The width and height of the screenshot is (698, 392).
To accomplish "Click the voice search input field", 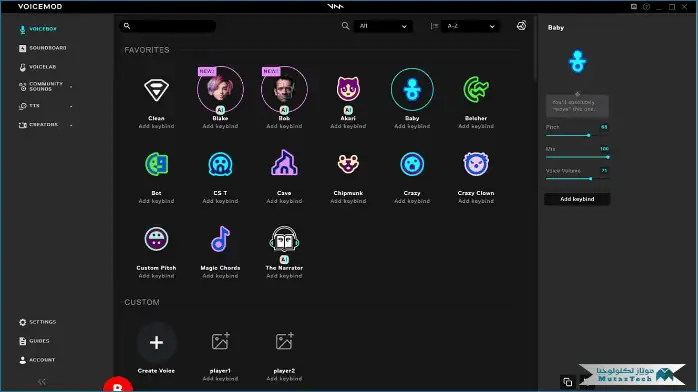I will [168, 26].
